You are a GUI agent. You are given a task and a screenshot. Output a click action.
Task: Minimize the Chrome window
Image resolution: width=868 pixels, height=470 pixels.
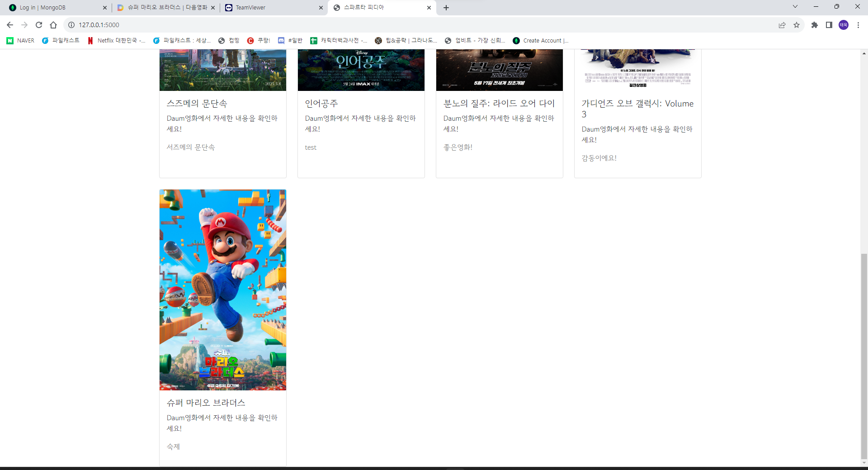816,7
